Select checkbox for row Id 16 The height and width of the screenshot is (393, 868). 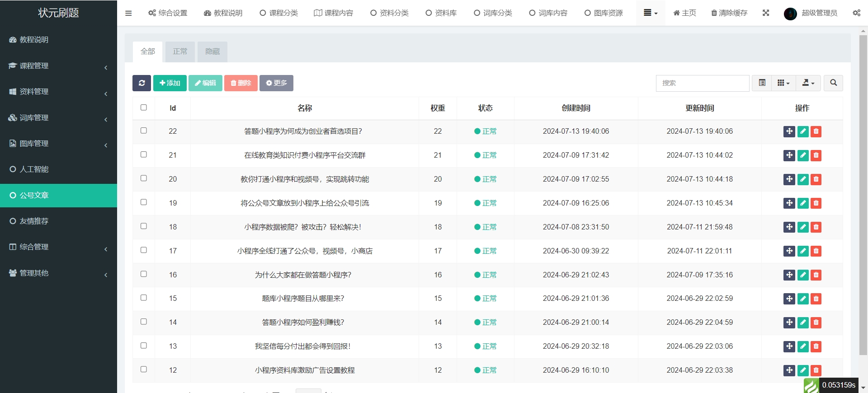pyautogui.click(x=144, y=274)
